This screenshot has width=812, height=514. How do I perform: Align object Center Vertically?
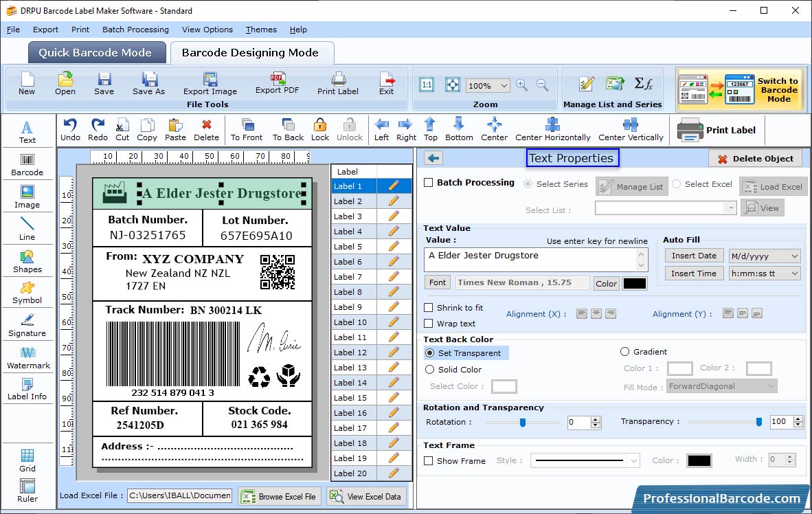[631, 130]
